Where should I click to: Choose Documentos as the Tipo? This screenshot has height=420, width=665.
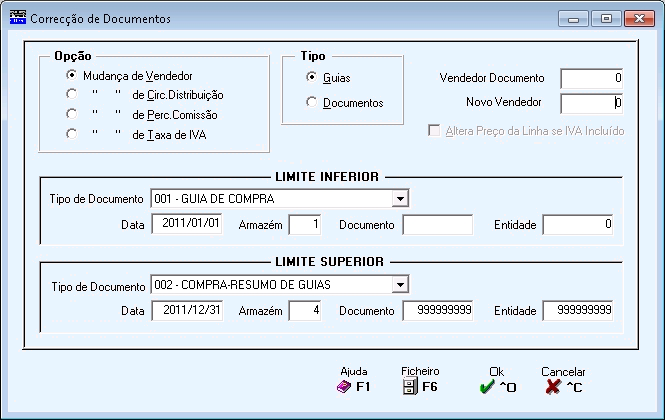(311, 102)
